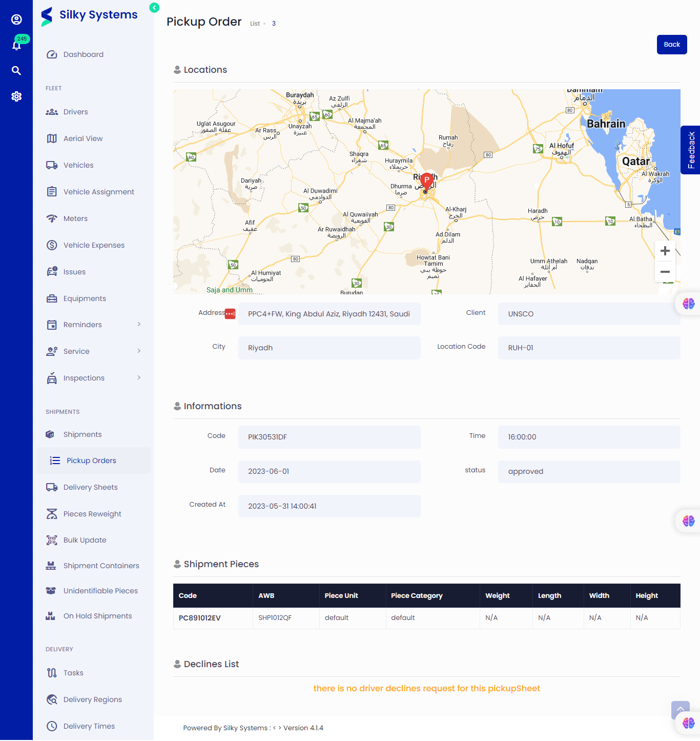
Task: Click the List breadcrumb link
Action: 255,24
